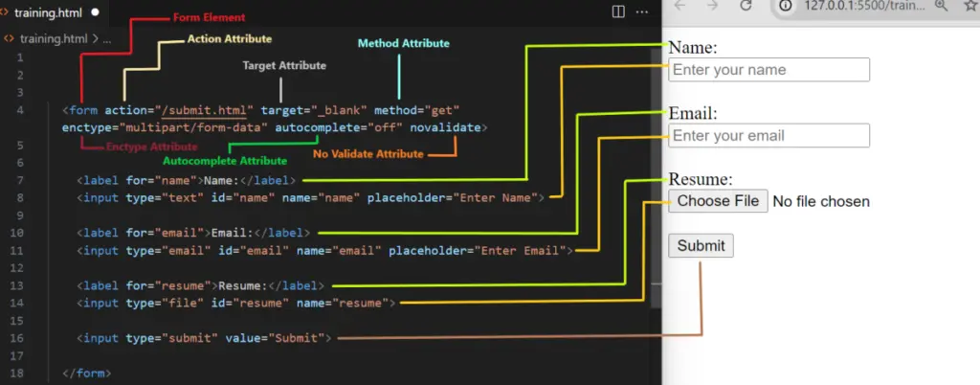Submit the form in the browser
This screenshot has height=385, width=980.
(x=701, y=245)
